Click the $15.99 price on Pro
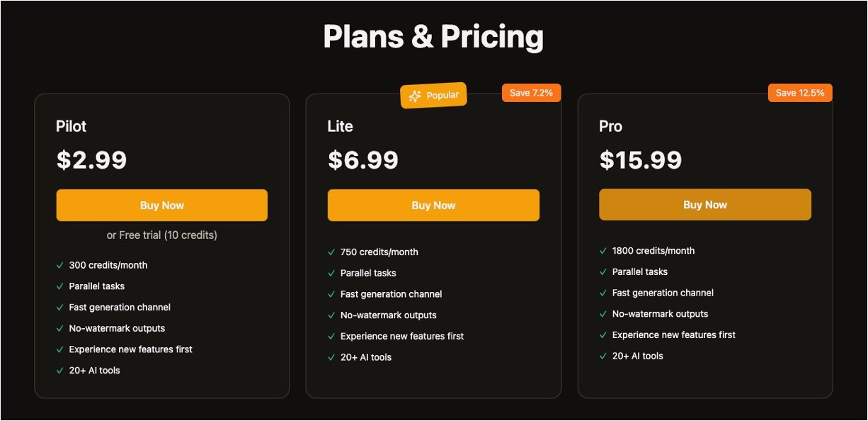The height and width of the screenshot is (421, 868). click(640, 160)
